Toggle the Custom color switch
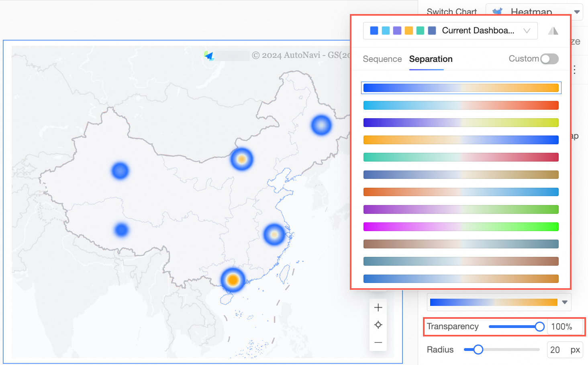This screenshot has width=588, height=365. pos(549,59)
